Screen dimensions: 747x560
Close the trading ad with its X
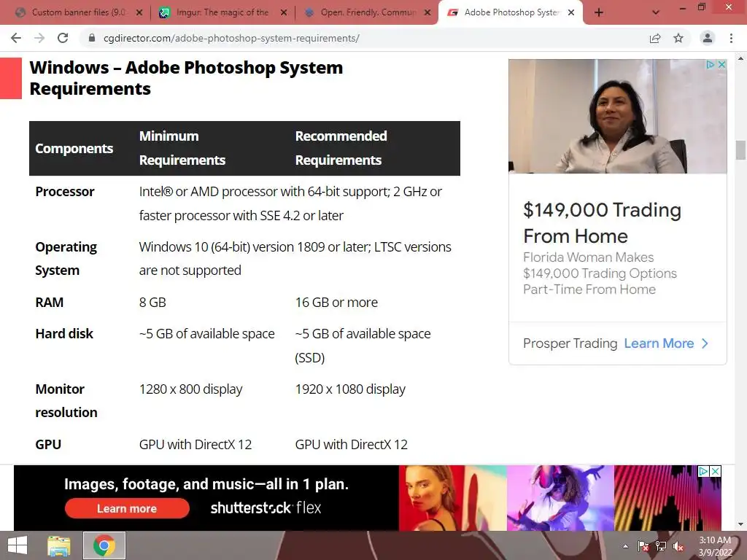pyautogui.click(x=721, y=64)
